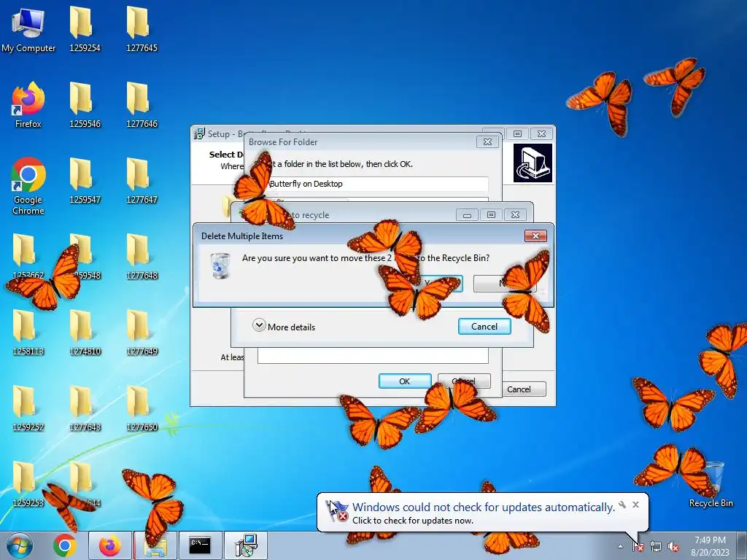The height and width of the screenshot is (560, 747).
Task: Click Cancel in the recycle progress dialog
Action: 484,326
